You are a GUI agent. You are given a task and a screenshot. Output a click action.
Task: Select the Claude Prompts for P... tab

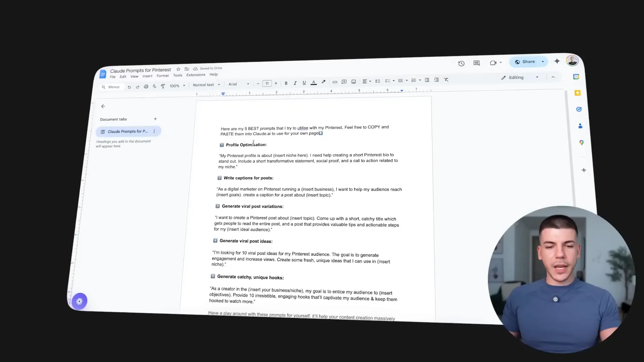click(128, 131)
